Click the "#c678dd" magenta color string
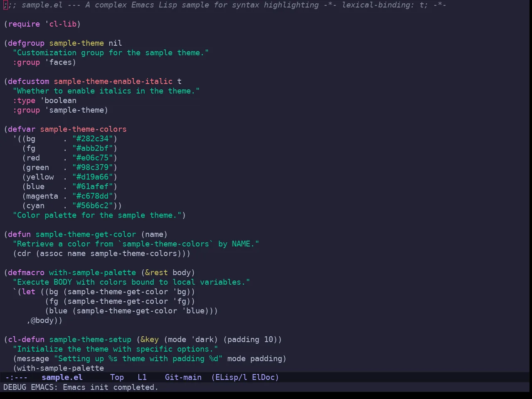The height and width of the screenshot is (399, 532). pos(92,196)
